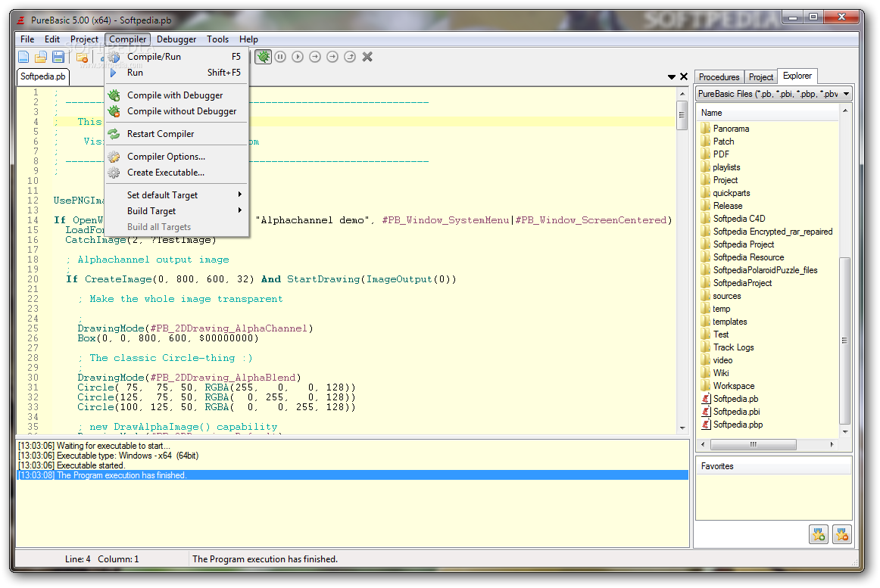
Task: Click the New file toolbar icon
Action: (x=23, y=57)
